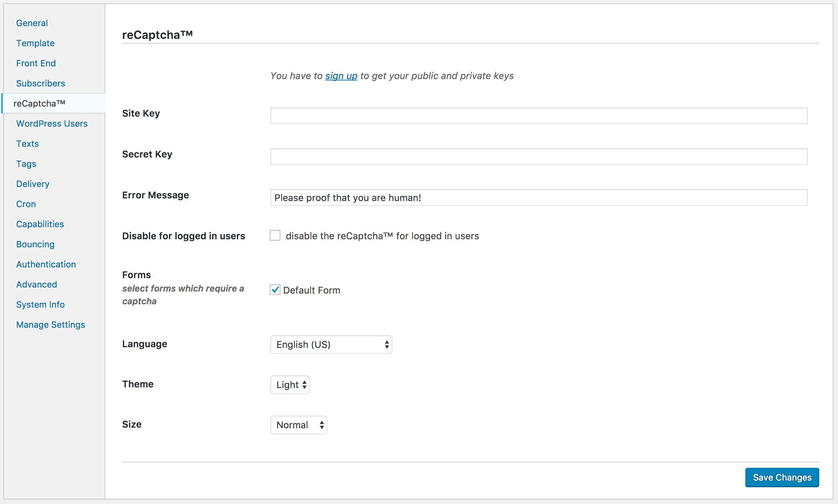This screenshot has height=504, width=838.
Task: Uncheck the Default Form checkbox
Action: pyautogui.click(x=275, y=290)
